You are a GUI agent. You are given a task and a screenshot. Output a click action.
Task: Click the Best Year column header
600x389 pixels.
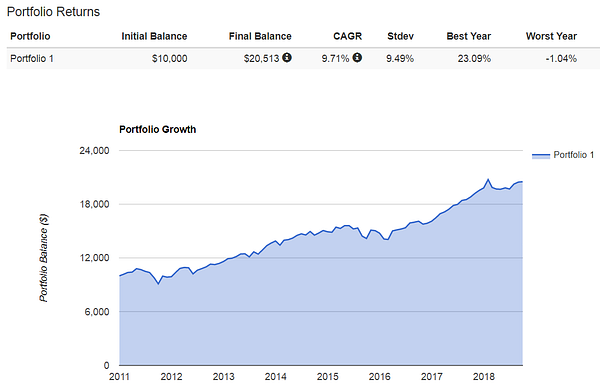(x=469, y=36)
